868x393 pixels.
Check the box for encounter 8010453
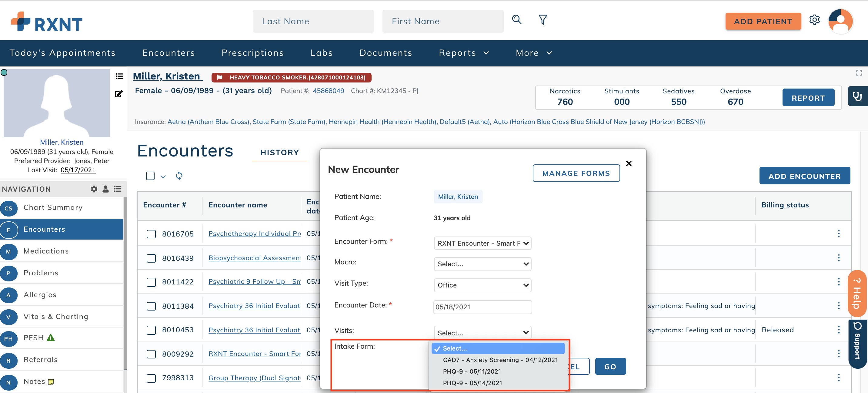coord(151,330)
